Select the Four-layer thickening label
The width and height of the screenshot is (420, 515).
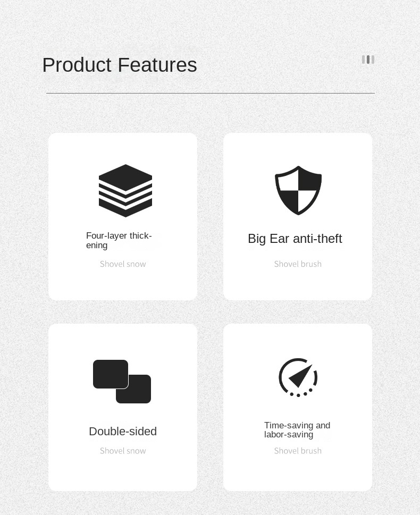119,240
